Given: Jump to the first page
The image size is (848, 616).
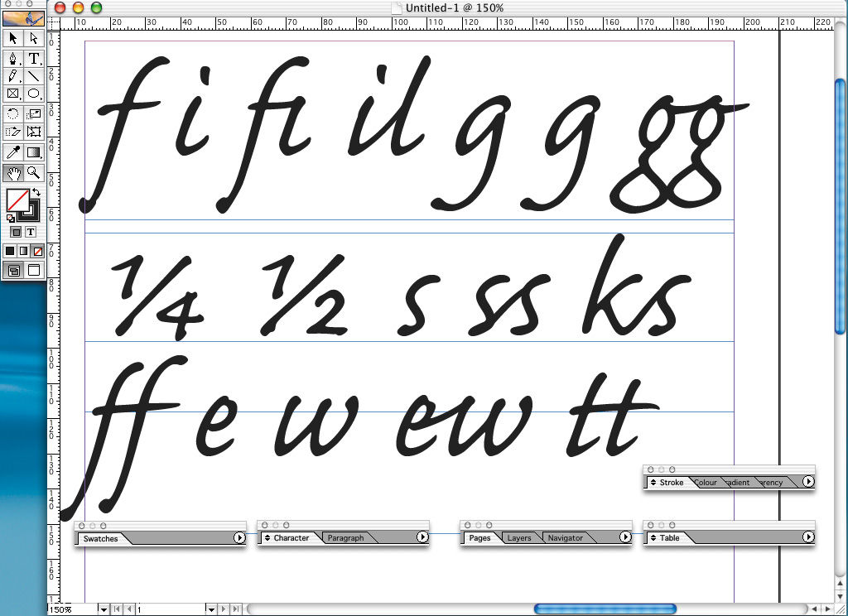Looking at the screenshot, I should point(116,609).
